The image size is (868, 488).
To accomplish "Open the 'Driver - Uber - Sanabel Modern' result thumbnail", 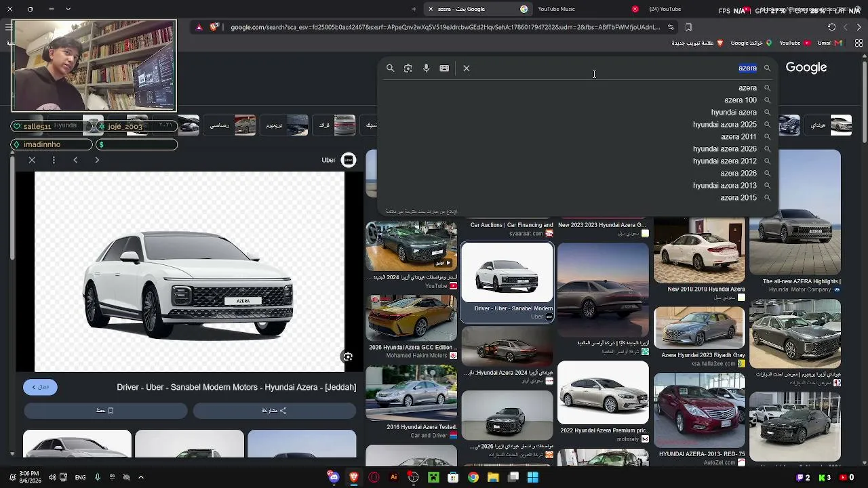I will tap(507, 272).
